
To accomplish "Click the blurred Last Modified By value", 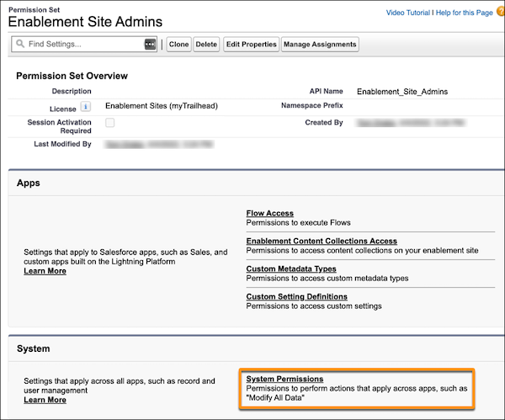I will click(x=159, y=144).
